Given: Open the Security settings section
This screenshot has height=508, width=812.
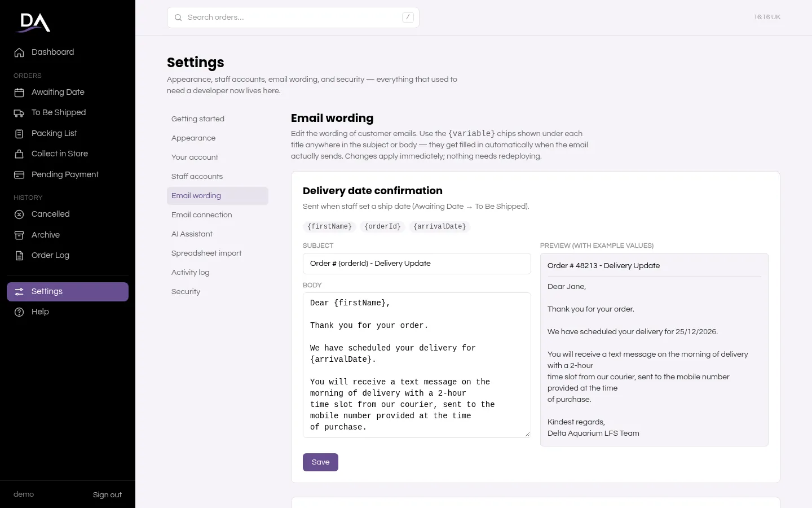Looking at the screenshot, I should pos(218,292).
